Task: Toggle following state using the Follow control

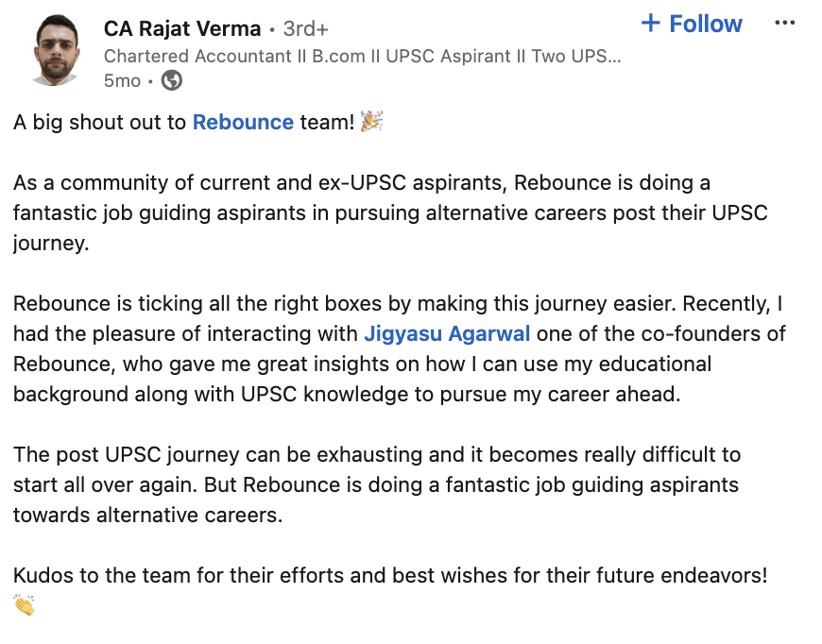Action: (x=692, y=24)
